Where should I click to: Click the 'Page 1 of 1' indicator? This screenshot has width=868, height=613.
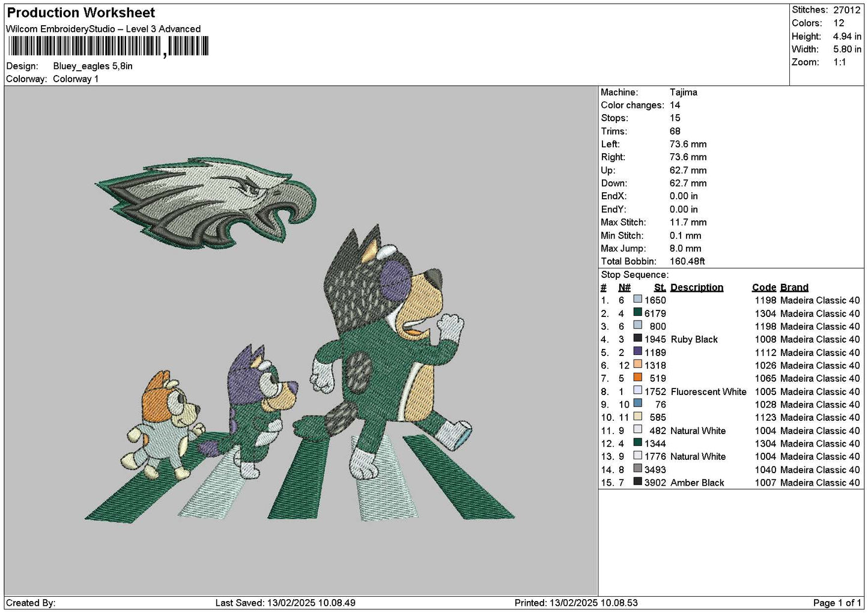click(x=837, y=603)
